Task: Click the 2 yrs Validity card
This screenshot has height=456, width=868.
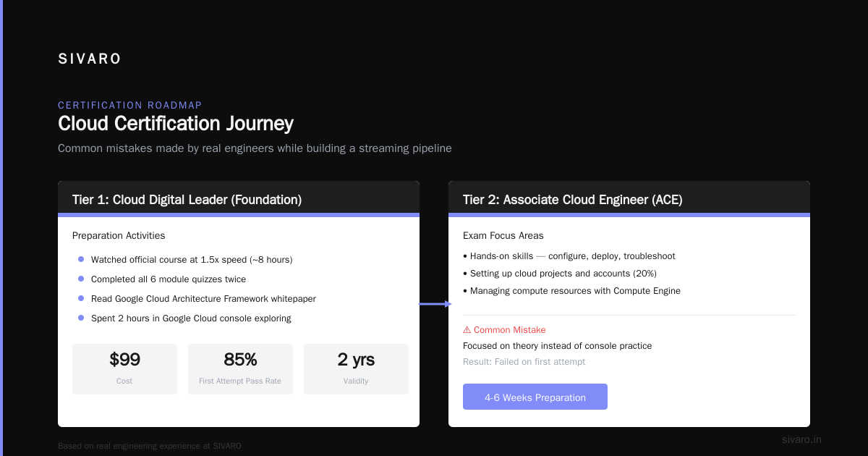Action: (356, 369)
